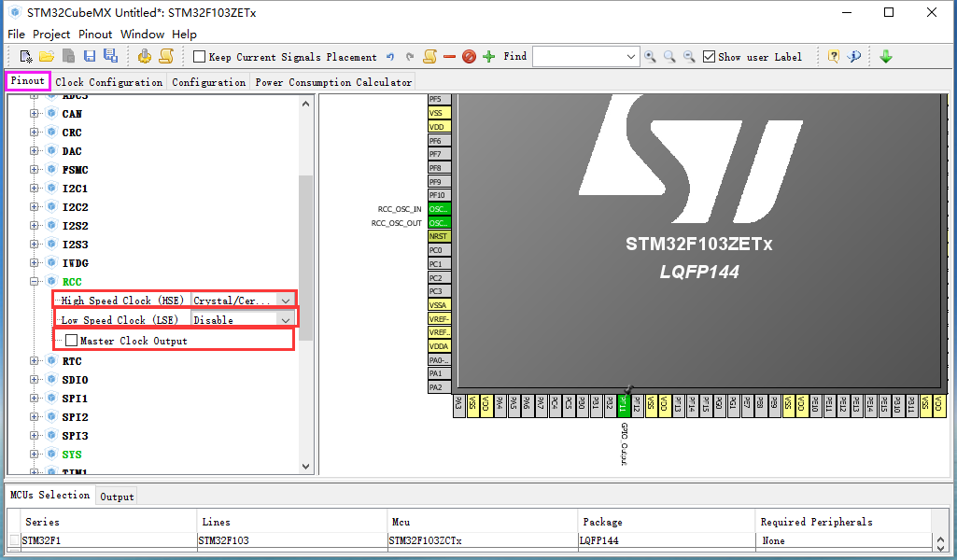This screenshot has width=957, height=560.
Task: Expand the DAC tree node
Action: (x=35, y=150)
